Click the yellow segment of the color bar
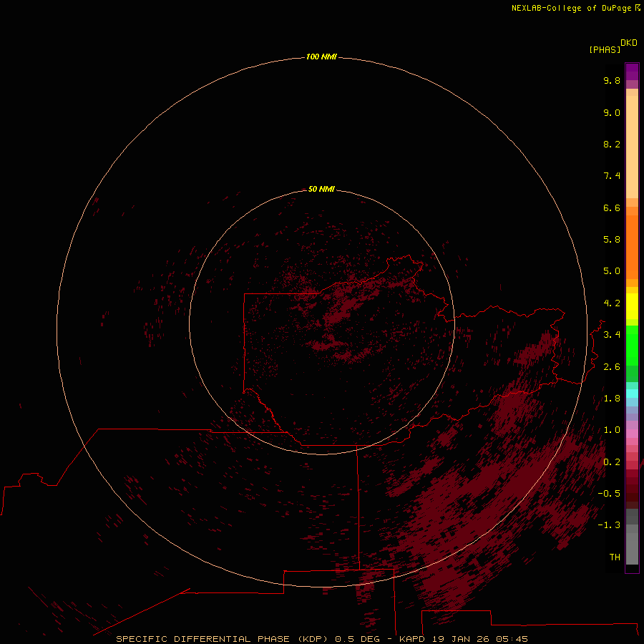The width and height of the screenshot is (644, 644). click(x=632, y=306)
